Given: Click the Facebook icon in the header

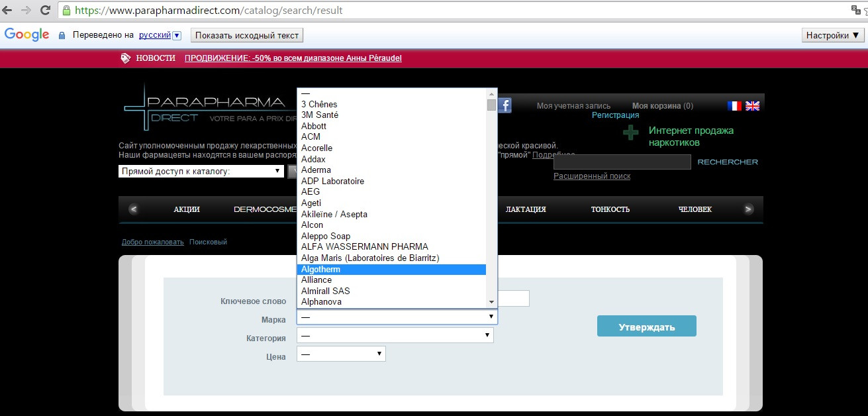Looking at the screenshot, I should click(x=505, y=105).
